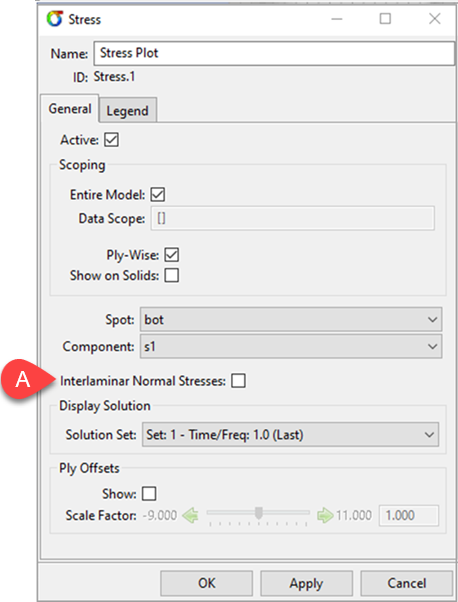Close the Stress dialog window

pos(435,19)
